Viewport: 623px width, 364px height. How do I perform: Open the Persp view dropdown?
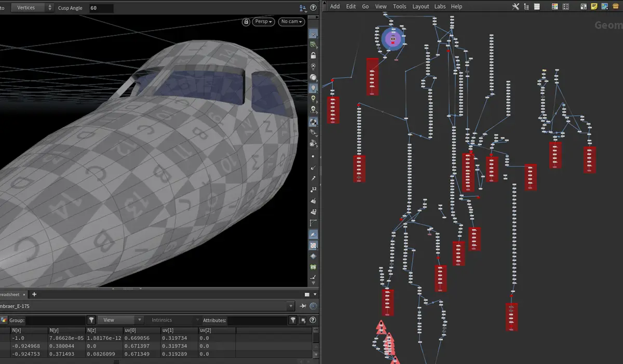(264, 22)
